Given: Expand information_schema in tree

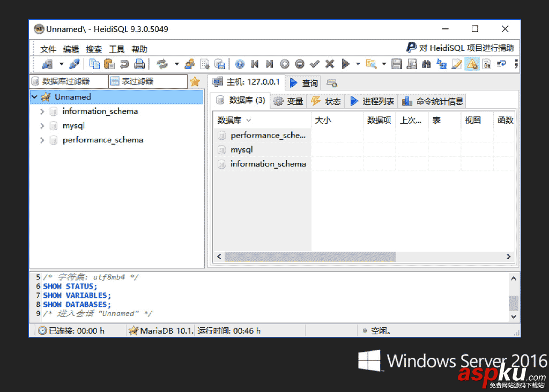Looking at the screenshot, I should pyautogui.click(x=42, y=111).
